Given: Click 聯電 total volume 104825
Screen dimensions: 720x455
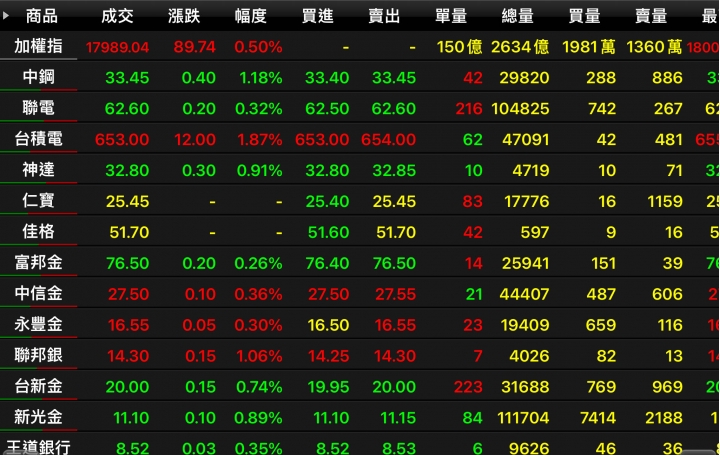Looking at the screenshot, I should (x=520, y=109).
